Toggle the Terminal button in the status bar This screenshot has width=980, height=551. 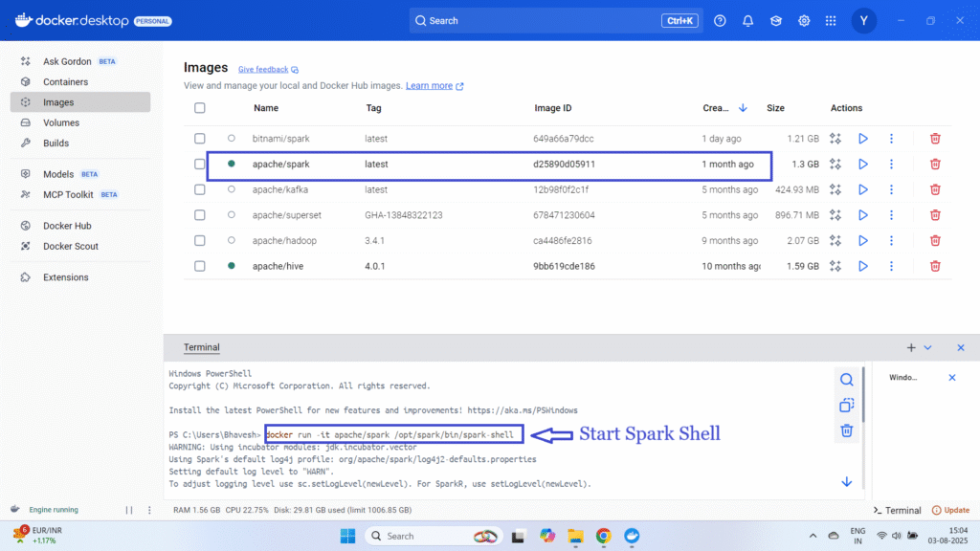tap(897, 511)
